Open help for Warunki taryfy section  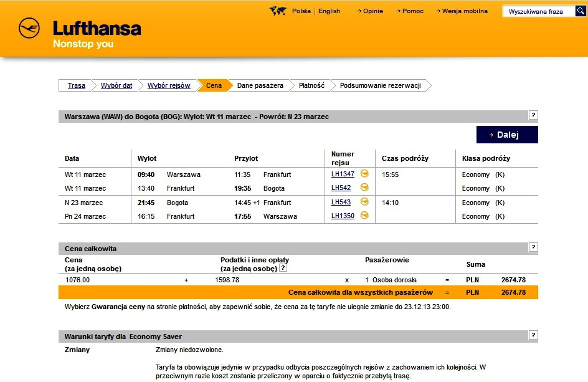pos(533,335)
